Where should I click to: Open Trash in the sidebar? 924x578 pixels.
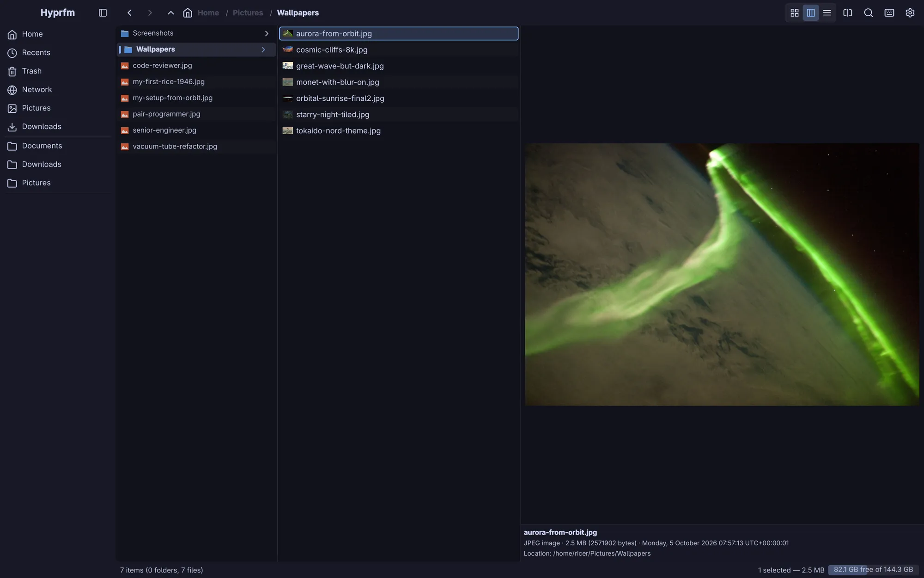tap(58, 71)
